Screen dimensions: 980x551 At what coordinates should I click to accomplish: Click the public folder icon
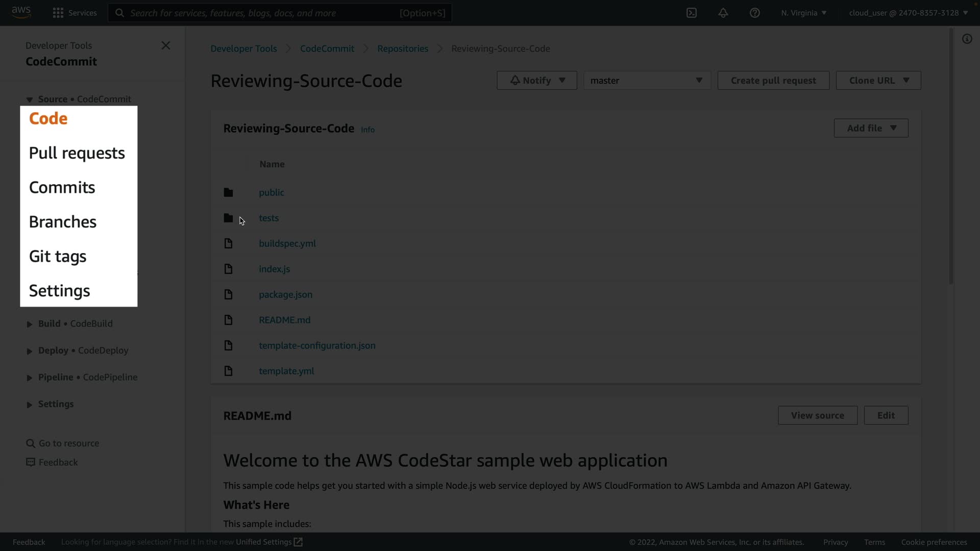click(x=228, y=192)
